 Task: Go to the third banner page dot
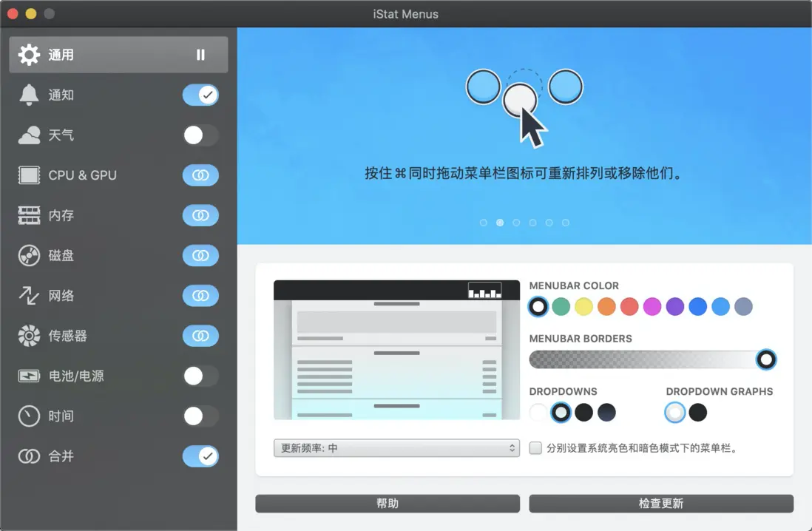point(516,223)
